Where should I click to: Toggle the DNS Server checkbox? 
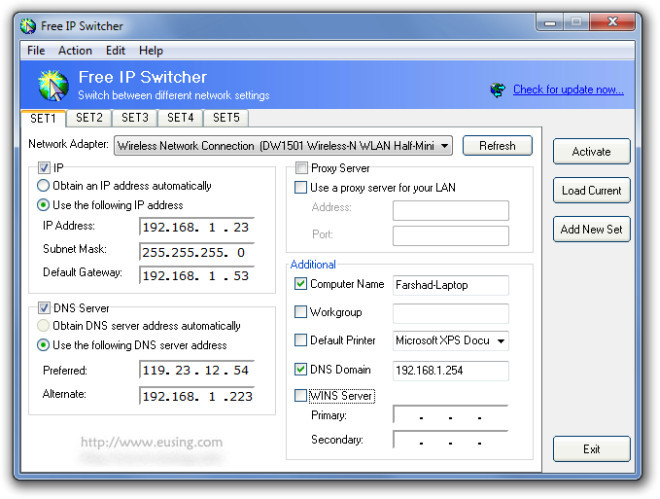tap(43, 308)
